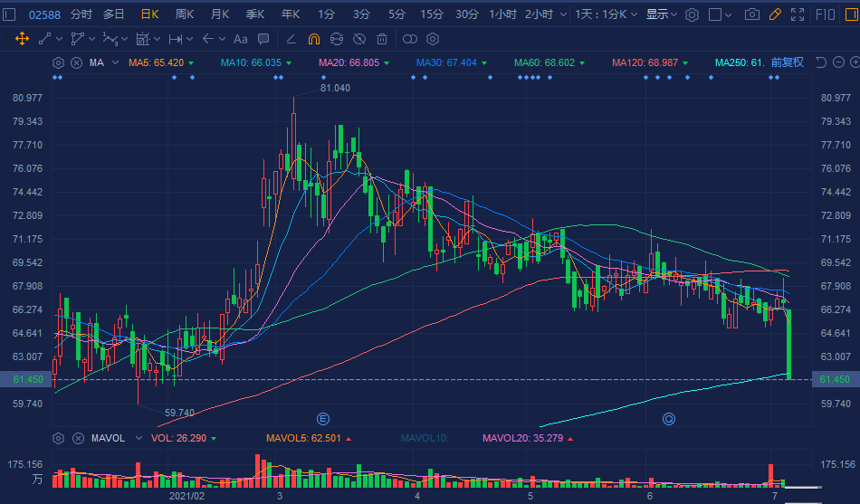
Task: Switch to 周K weekly chart
Action: point(185,14)
